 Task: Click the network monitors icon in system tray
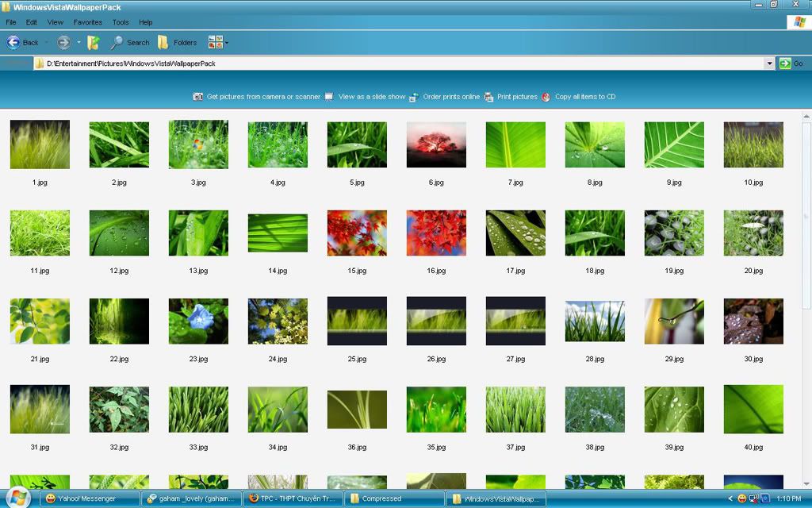753,498
